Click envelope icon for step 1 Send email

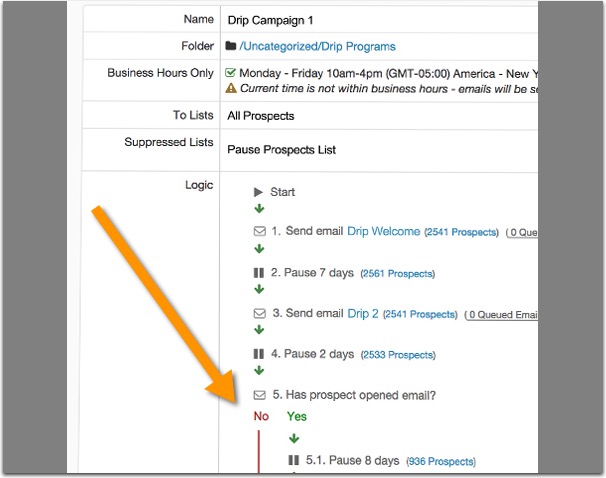coord(259,232)
